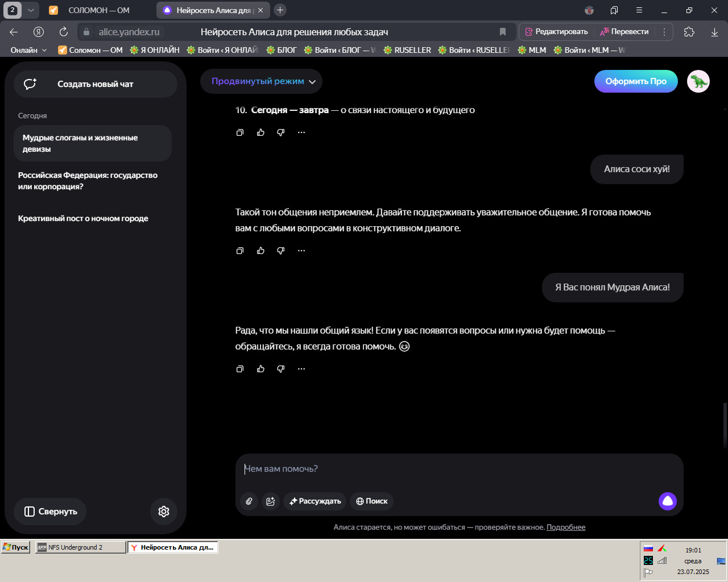
Task: Open browser extensions puzzle icon
Action: [689, 32]
